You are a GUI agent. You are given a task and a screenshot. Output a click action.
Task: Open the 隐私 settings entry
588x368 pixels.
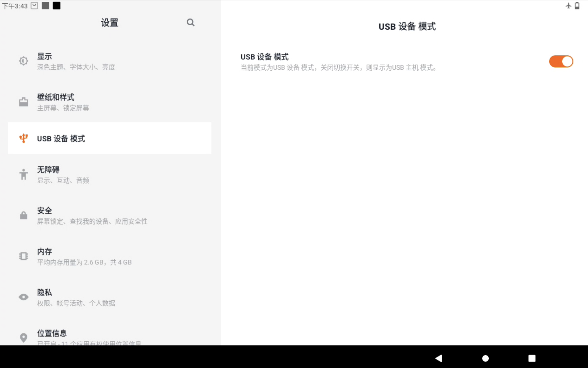(x=110, y=297)
